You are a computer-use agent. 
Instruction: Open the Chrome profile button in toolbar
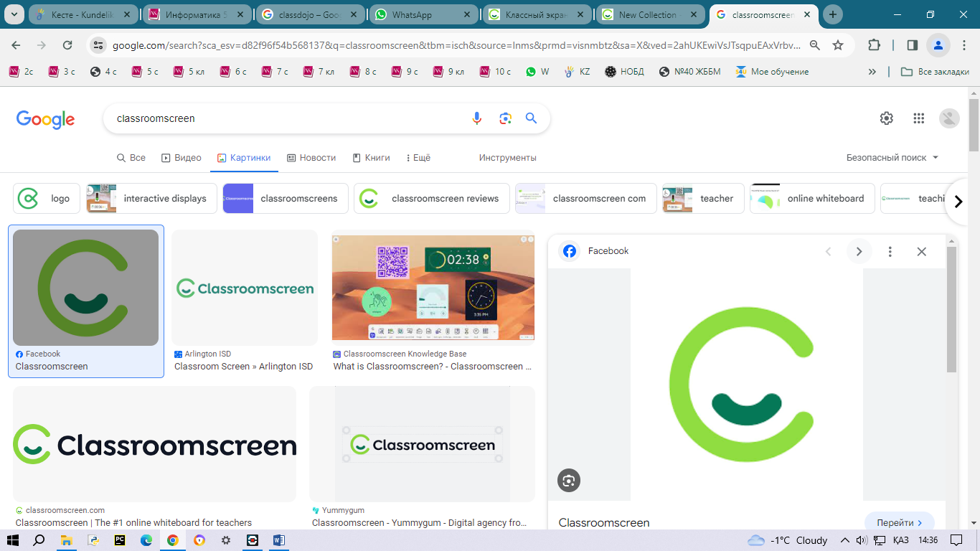click(938, 45)
